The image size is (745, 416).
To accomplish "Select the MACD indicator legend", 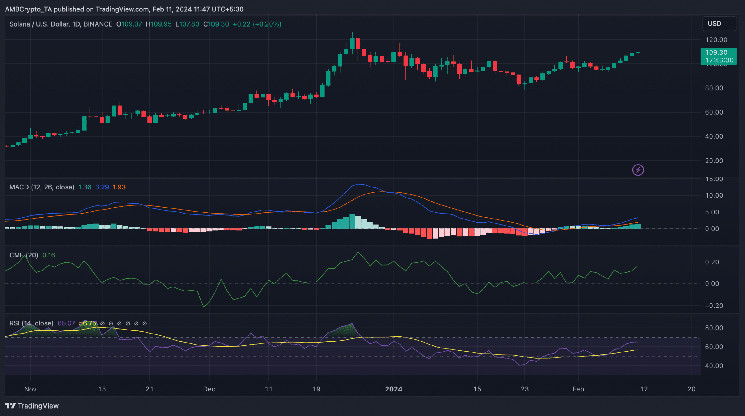I will coord(42,187).
